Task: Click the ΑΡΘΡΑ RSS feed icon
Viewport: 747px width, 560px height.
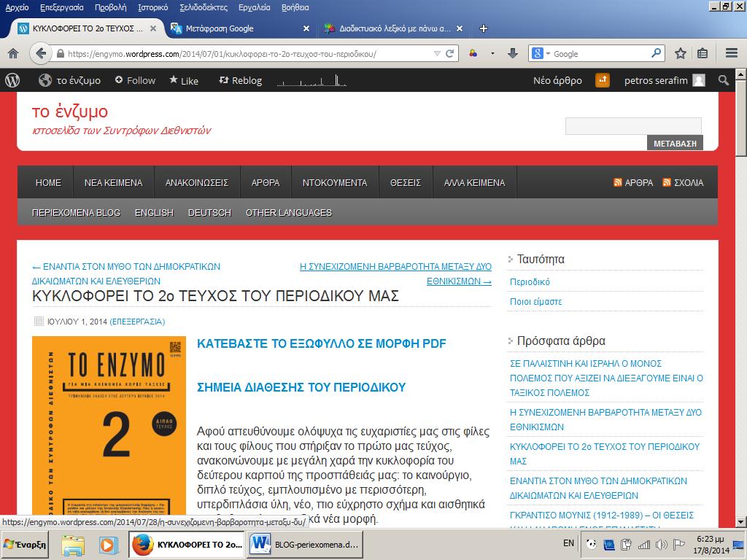Action: coord(617,182)
